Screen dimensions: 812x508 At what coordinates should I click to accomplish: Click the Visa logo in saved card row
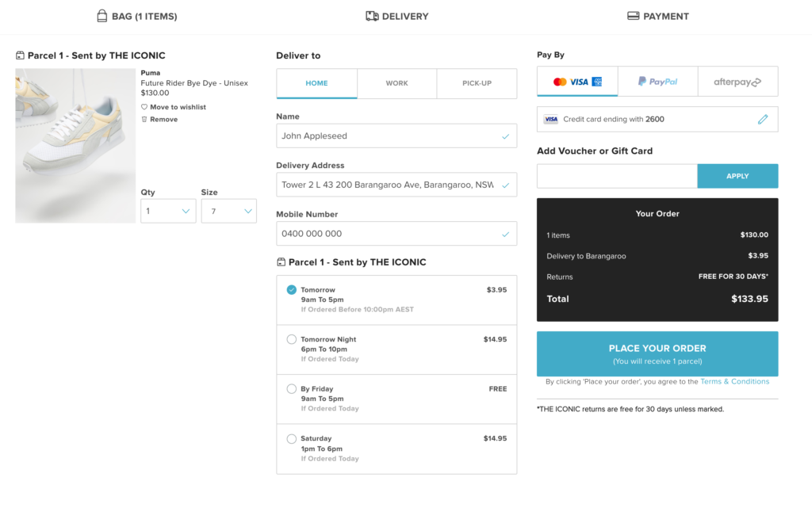551,119
